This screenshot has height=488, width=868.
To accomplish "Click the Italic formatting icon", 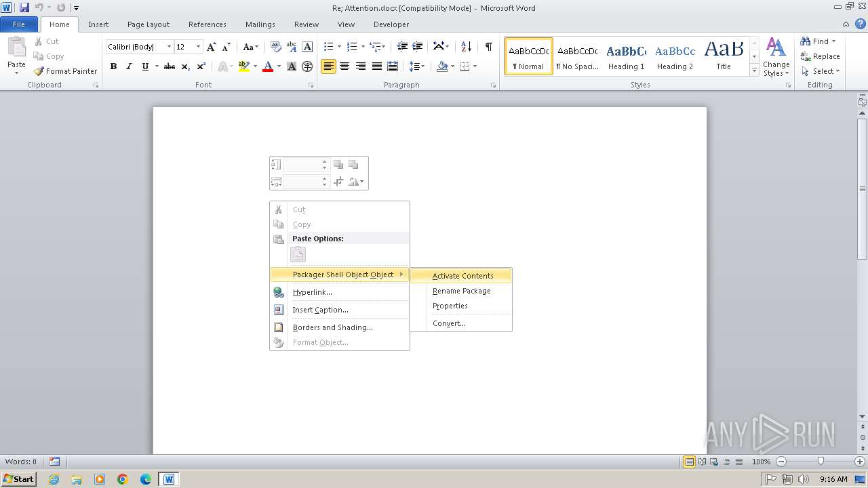I will [129, 66].
